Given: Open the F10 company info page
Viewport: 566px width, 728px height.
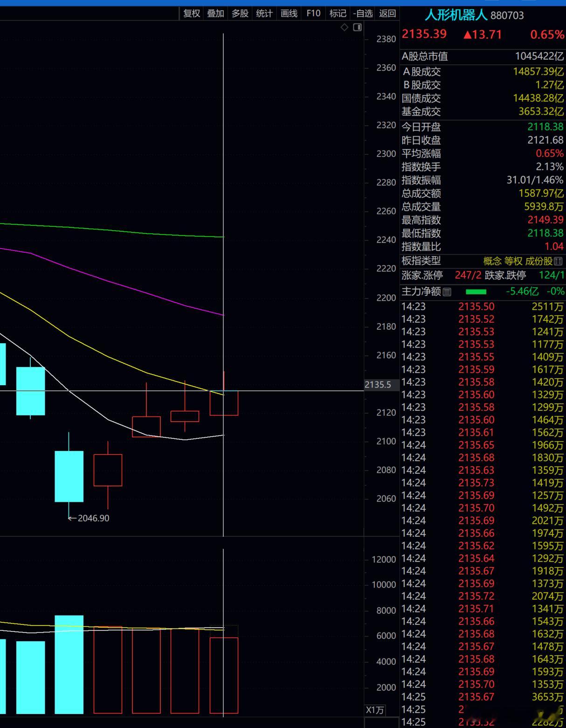Looking at the screenshot, I should 313,14.
